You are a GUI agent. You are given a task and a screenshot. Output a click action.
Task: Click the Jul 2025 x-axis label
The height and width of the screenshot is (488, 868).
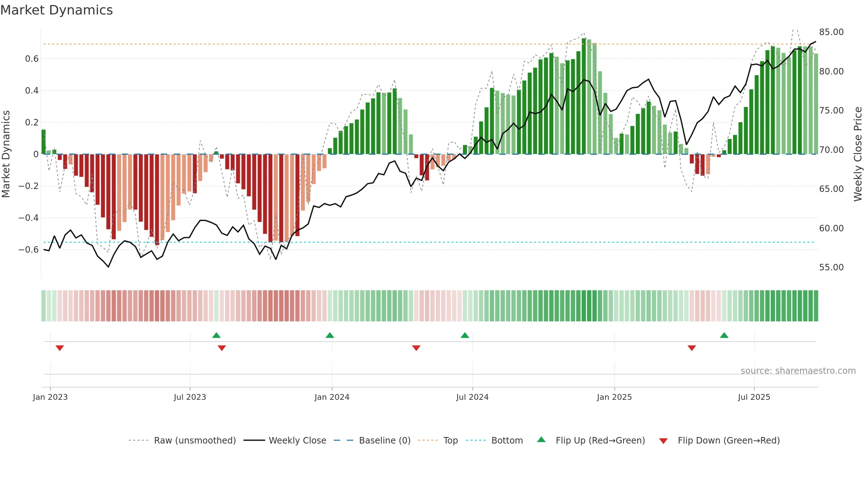[754, 397]
